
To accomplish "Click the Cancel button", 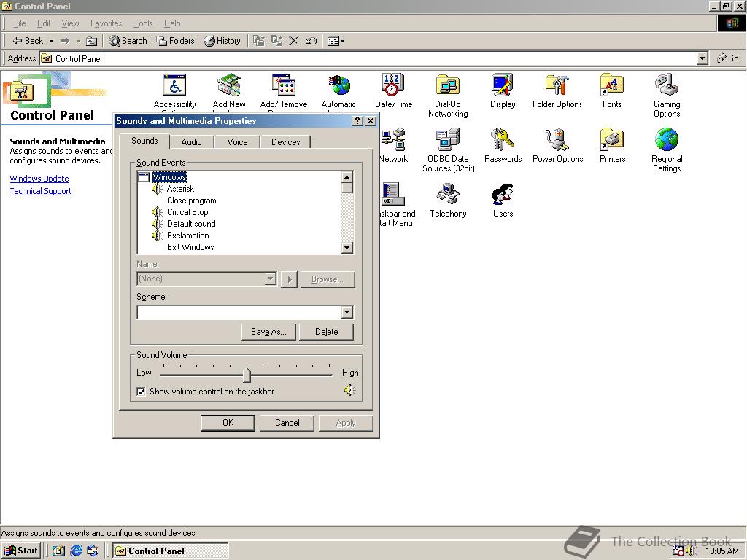I will (x=287, y=423).
